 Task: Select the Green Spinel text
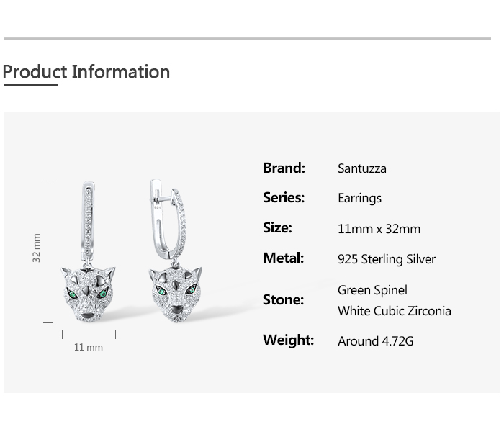(372, 290)
